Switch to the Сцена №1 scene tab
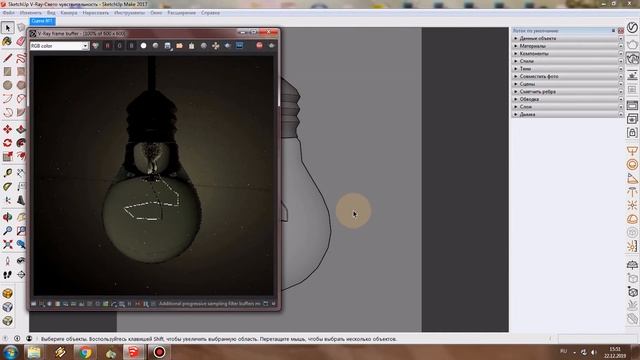Viewport: 640px width, 360px height. tap(42, 21)
